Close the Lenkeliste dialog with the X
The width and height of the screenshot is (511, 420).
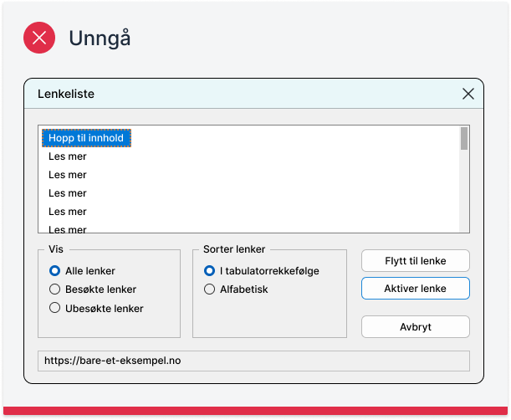(x=468, y=94)
